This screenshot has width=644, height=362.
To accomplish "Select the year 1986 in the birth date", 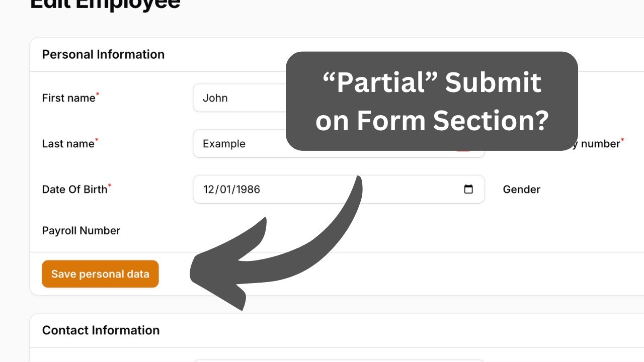I will pos(248,190).
